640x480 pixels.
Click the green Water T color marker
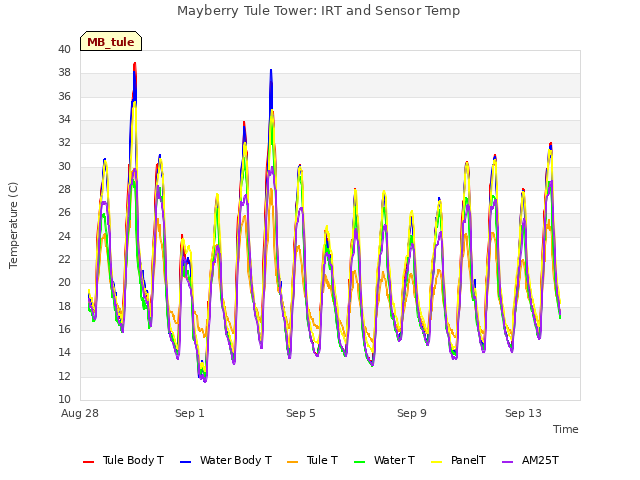(x=359, y=462)
